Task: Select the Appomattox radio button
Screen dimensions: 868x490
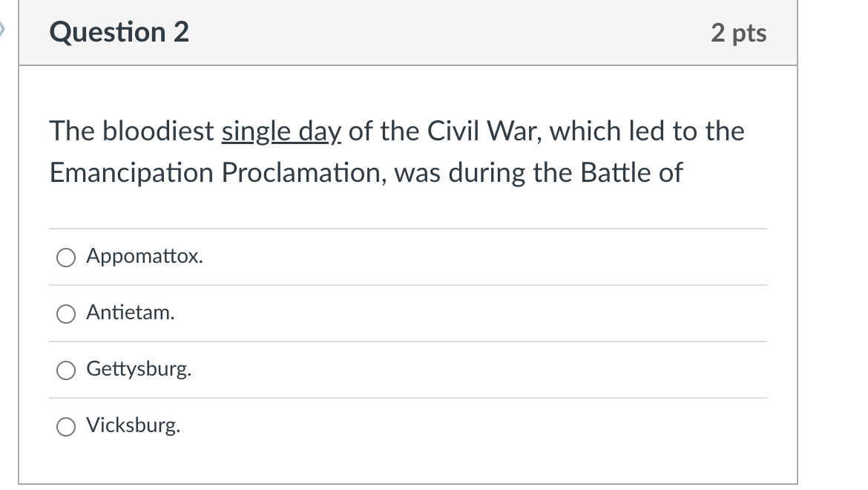Action: [66, 258]
